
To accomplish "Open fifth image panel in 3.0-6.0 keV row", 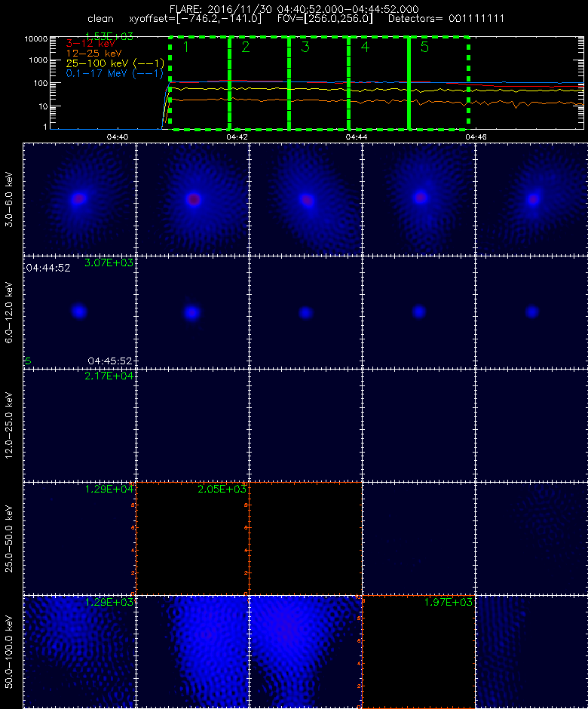I will [x=531, y=199].
